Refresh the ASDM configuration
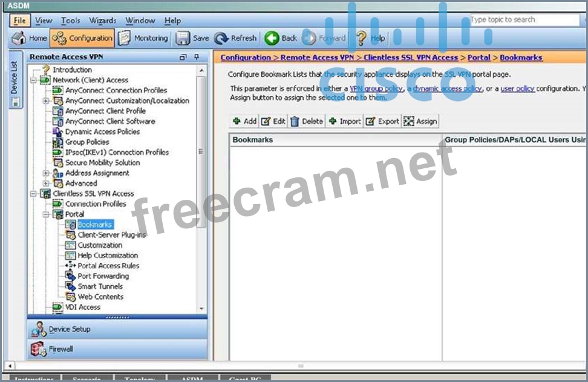Screen dimensions: 588x382 (222, 38)
